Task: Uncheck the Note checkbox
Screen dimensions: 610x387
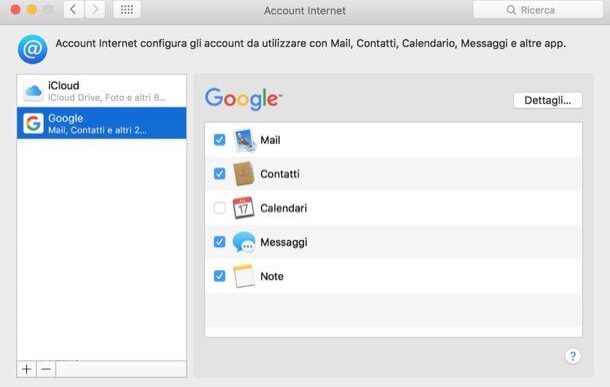Action: (x=219, y=276)
